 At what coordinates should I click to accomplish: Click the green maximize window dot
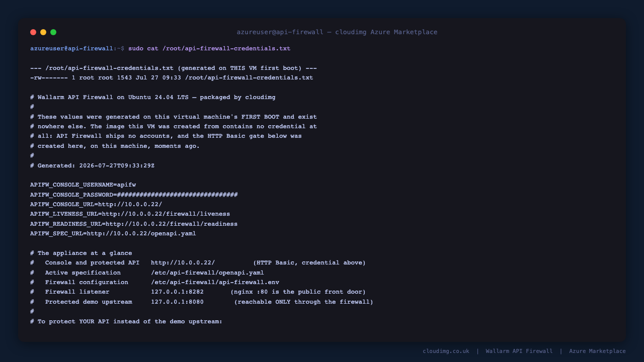tap(53, 32)
